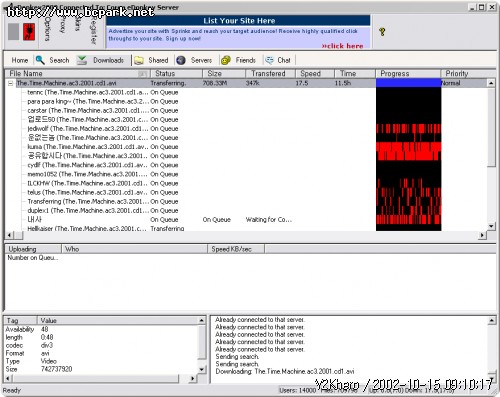The width and height of the screenshot is (500, 397).
Task: Sort by Size column header
Action: pyautogui.click(x=224, y=73)
